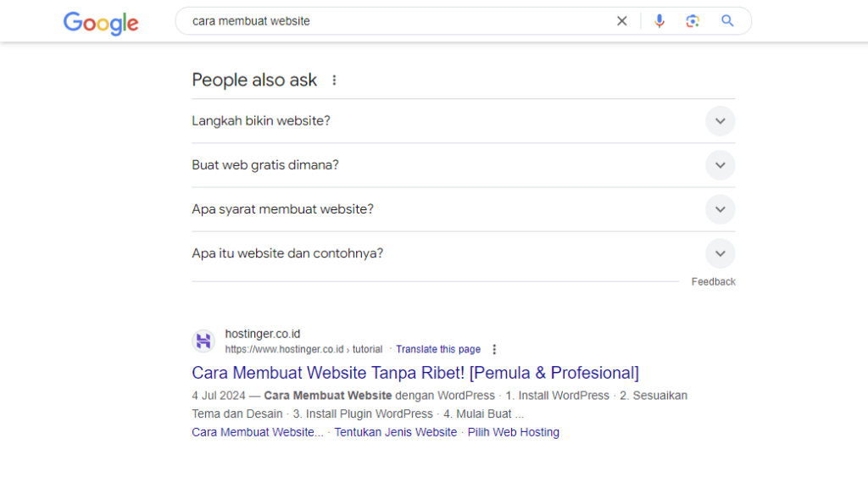Screen dimensions: 868x477
Task: Expand "Apa itu website dan contohnya?" question
Action: (x=720, y=253)
